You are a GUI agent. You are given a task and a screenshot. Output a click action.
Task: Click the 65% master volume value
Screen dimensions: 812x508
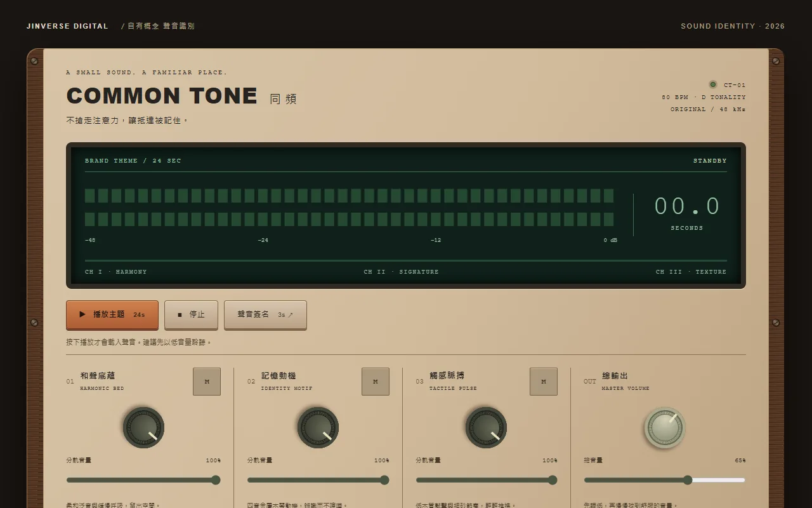click(x=740, y=460)
